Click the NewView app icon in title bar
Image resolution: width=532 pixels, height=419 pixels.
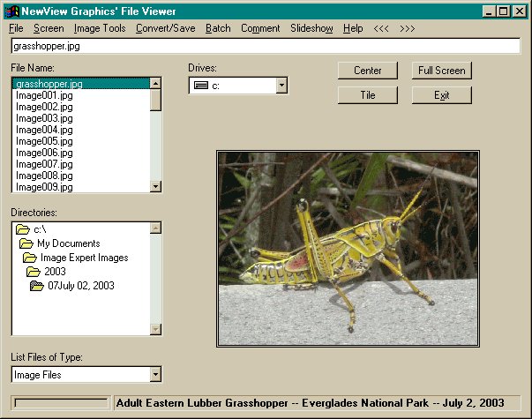click(11, 11)
